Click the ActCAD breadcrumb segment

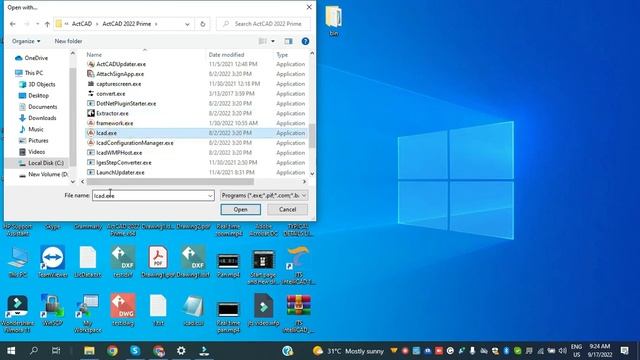coord(82,24)
